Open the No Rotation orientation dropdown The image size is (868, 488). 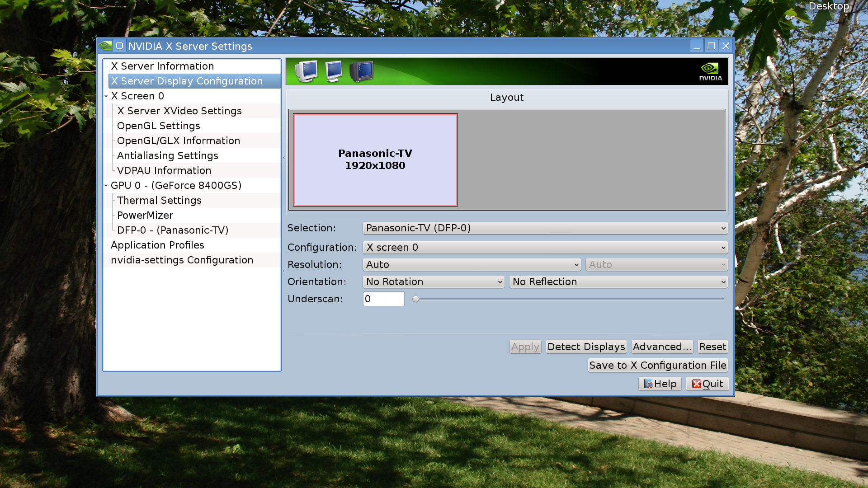click(434, 282)
